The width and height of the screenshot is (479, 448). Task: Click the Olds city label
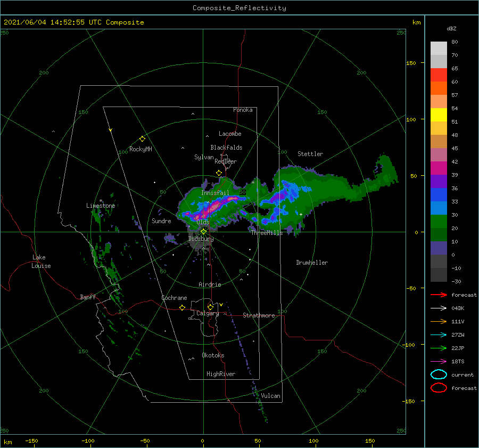tap(203, 222)
